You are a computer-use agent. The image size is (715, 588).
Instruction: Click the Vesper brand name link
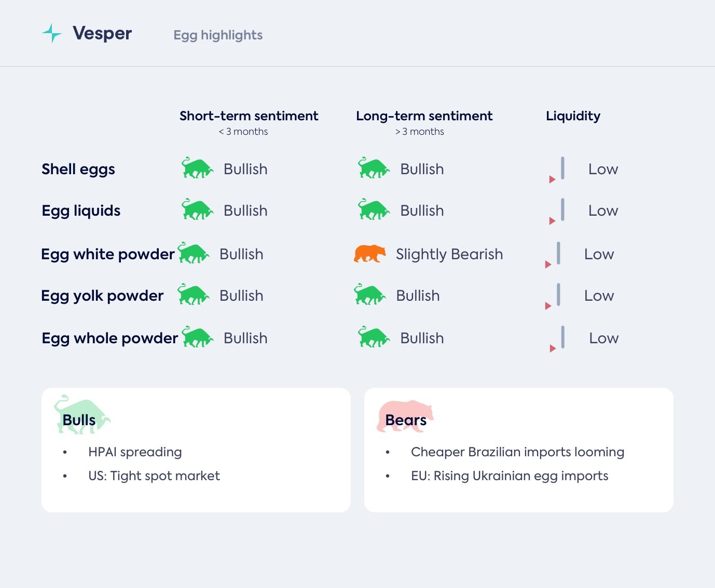point(102,33)
